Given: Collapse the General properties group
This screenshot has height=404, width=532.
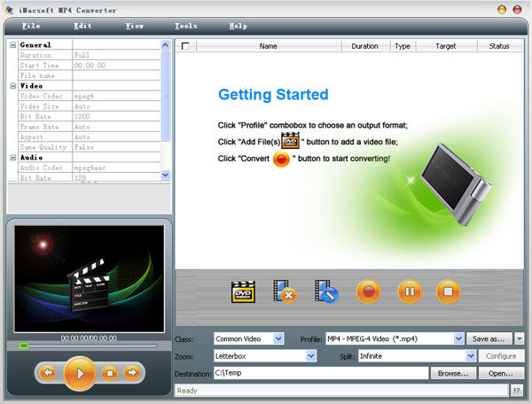Looking at the screenshot, I should [12, 44].
